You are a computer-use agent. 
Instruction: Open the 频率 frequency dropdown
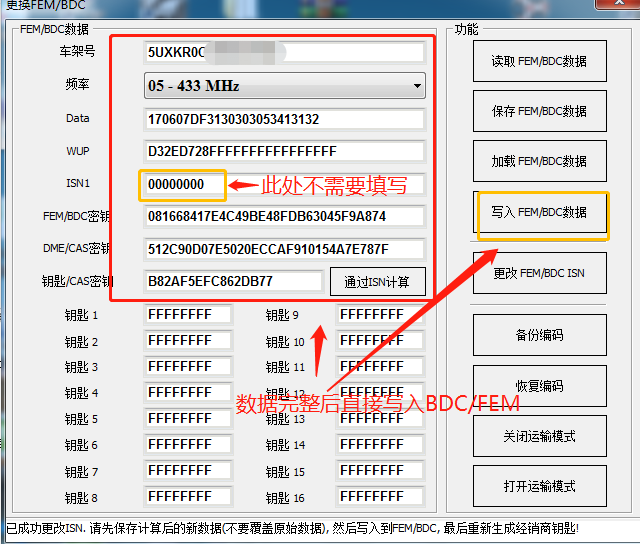click(284, 86)
